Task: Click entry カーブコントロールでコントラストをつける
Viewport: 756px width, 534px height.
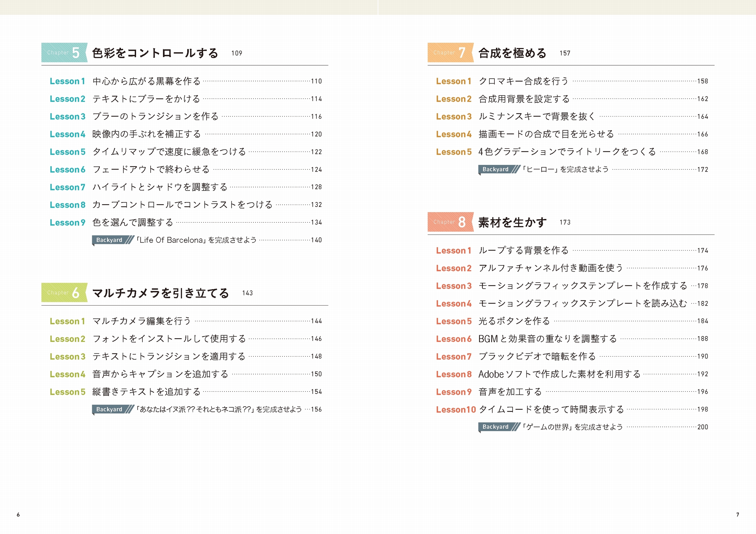Action: coord(183,205)
